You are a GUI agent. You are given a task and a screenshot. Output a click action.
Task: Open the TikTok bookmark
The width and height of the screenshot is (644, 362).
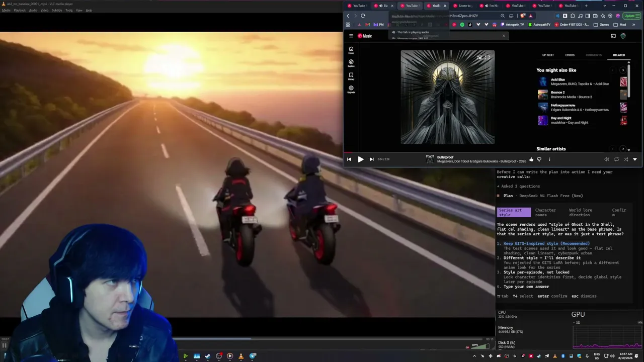coord(470,25)
